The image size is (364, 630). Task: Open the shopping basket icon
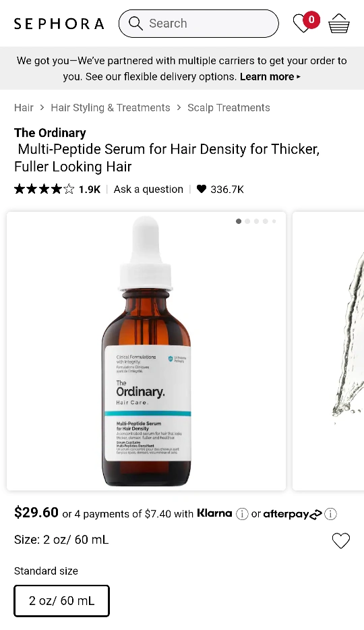click(339, 24)
